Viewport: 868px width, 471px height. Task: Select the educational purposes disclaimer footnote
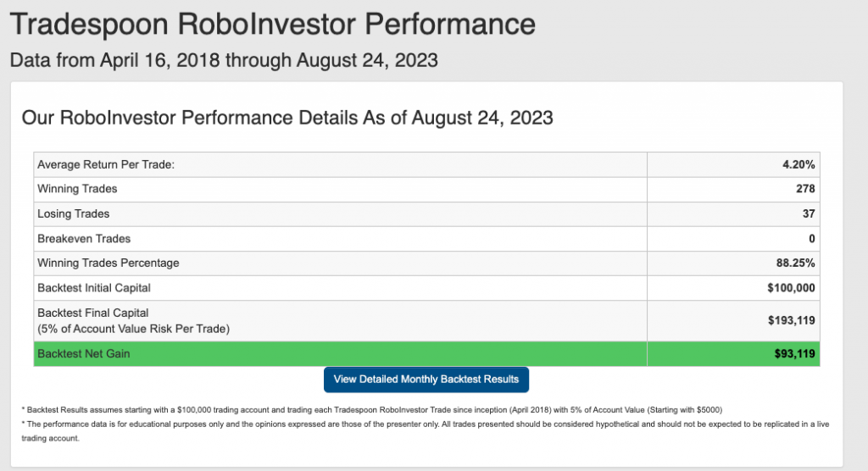(x=426, y=431)
